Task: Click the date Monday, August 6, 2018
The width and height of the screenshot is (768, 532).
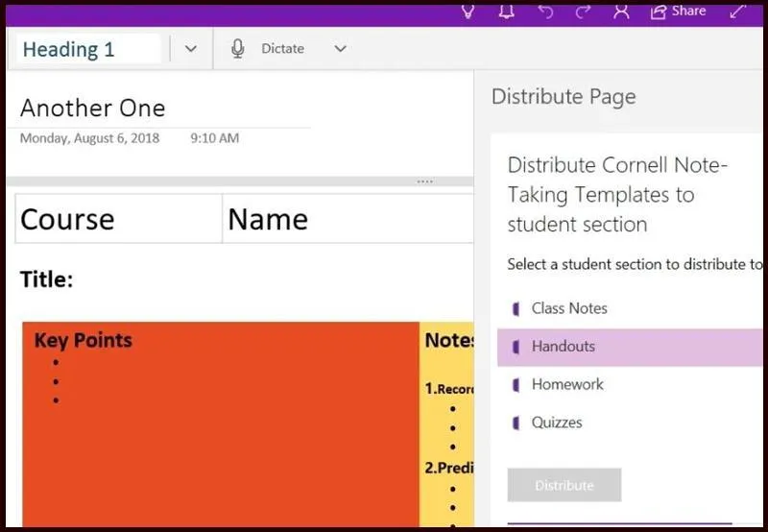Action: tap(89, 138)
